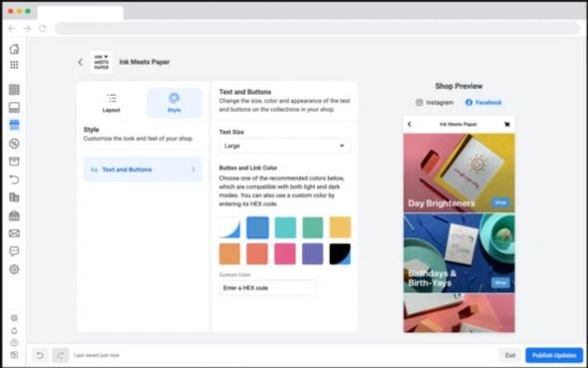The width and height of the screenshot is (588, 368).
Task: Switch preview to Facebook
Action: point(483,103)
